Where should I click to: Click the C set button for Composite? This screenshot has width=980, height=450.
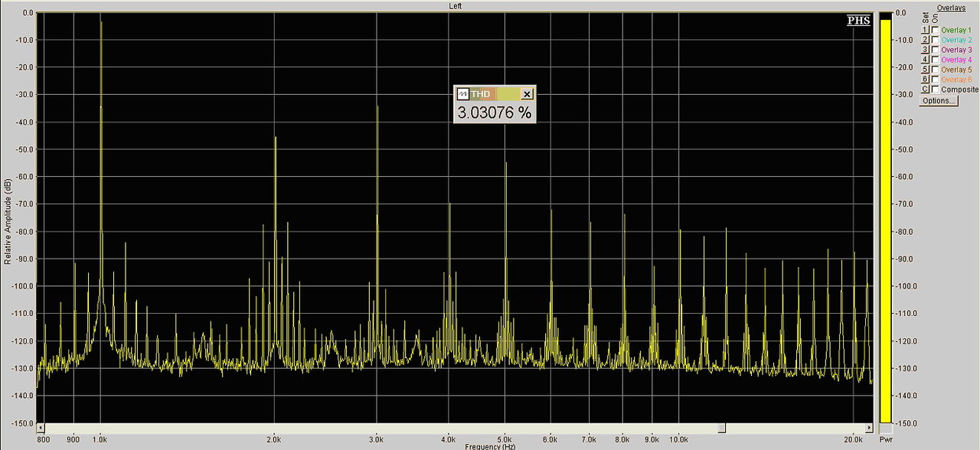pyautogui.click(x=925, y=90)
